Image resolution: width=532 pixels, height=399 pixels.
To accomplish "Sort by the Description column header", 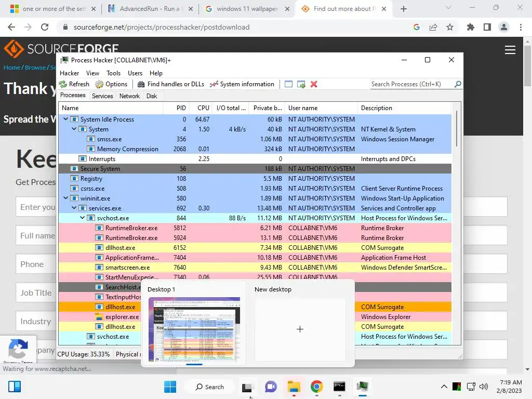I will pos(404,108).
